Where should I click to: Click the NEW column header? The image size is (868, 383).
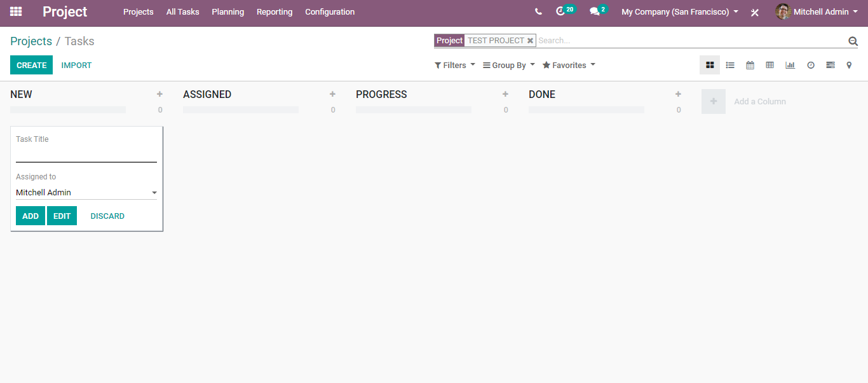pos(21,94)
